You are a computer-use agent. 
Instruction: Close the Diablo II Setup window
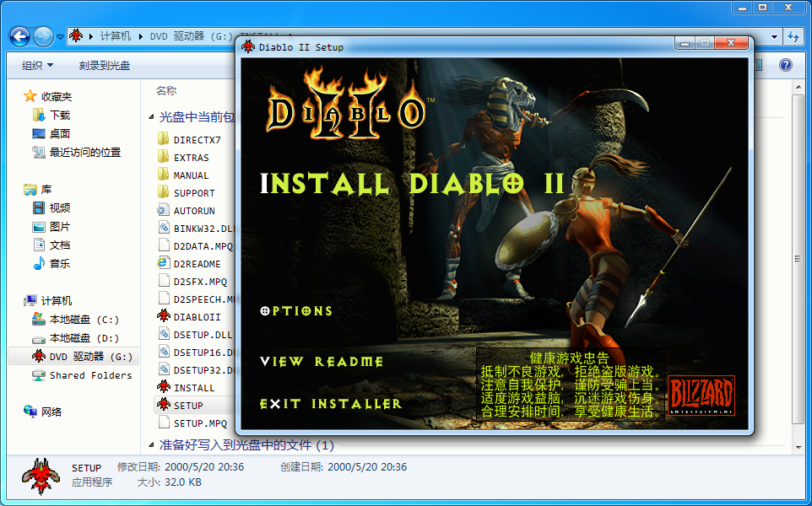(731, 43)
